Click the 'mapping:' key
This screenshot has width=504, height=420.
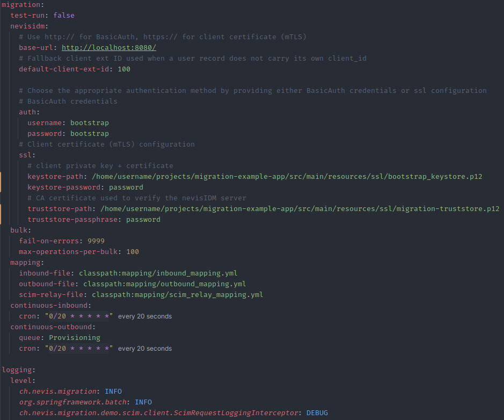coord(27,263)
